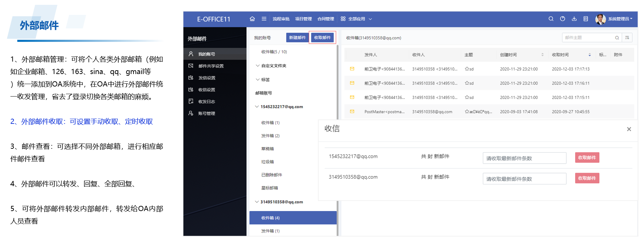Select 我的账号 in sidebar

coord(215,54)
